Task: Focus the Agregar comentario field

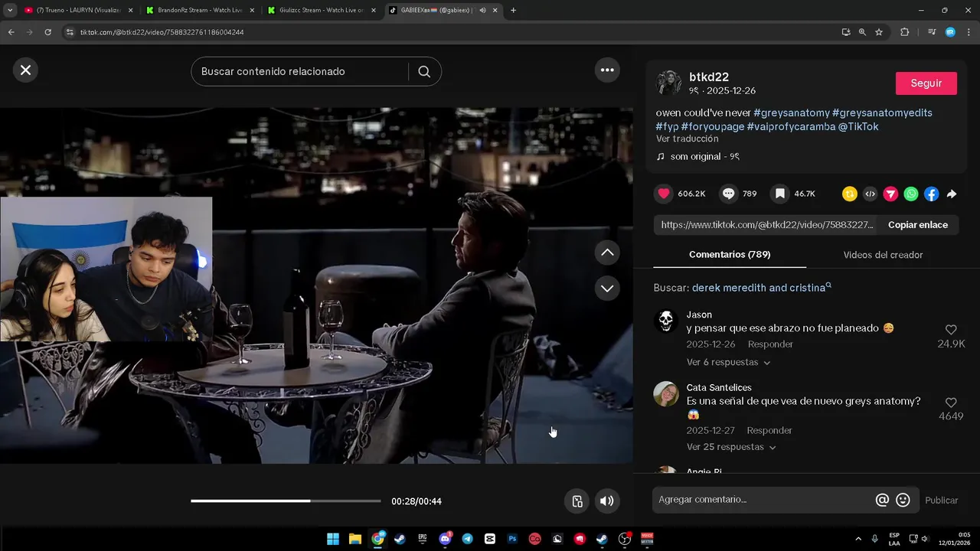Action: click(x=763, y=500)
